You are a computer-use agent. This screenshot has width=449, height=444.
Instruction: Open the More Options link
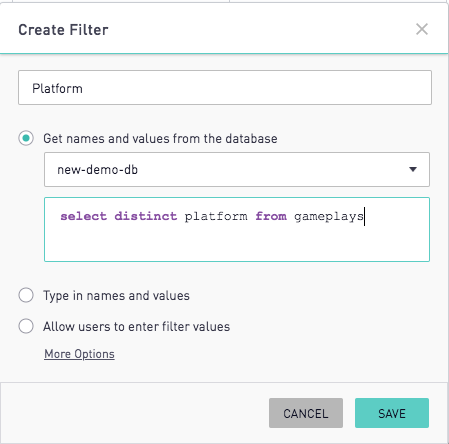[x=79, y=354]
